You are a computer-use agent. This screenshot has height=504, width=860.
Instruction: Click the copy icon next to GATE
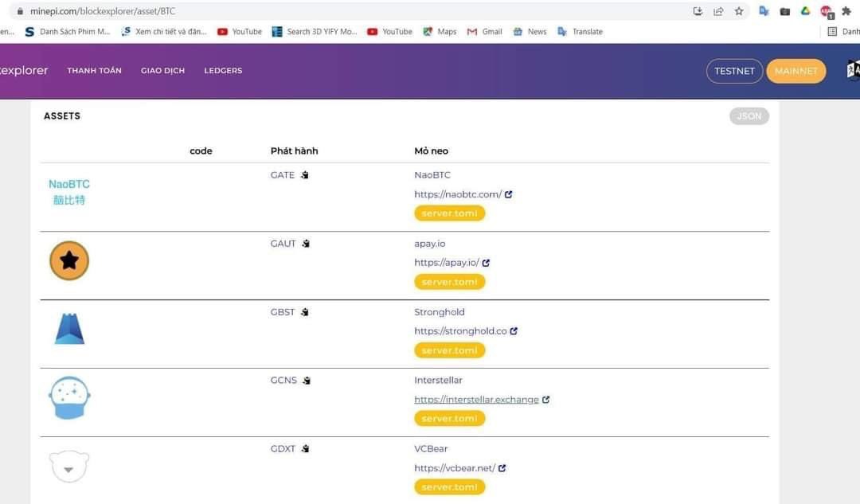pyautogui.click(x=304, y=175)
